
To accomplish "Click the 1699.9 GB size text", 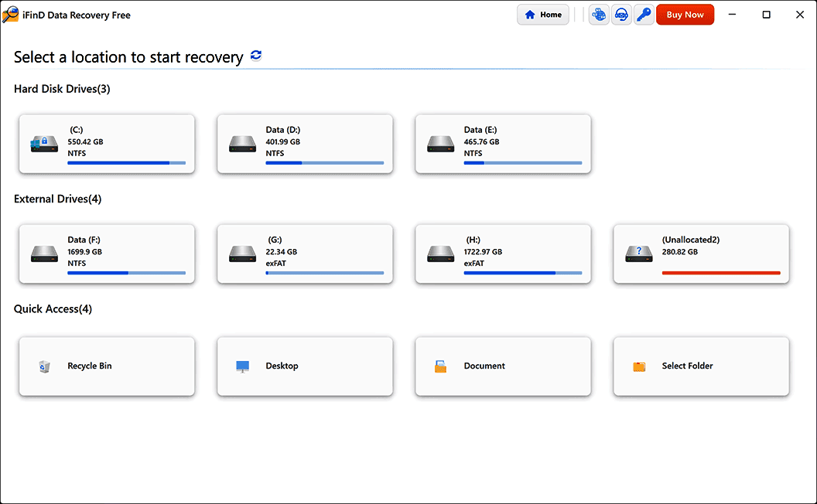I will 84,251.
